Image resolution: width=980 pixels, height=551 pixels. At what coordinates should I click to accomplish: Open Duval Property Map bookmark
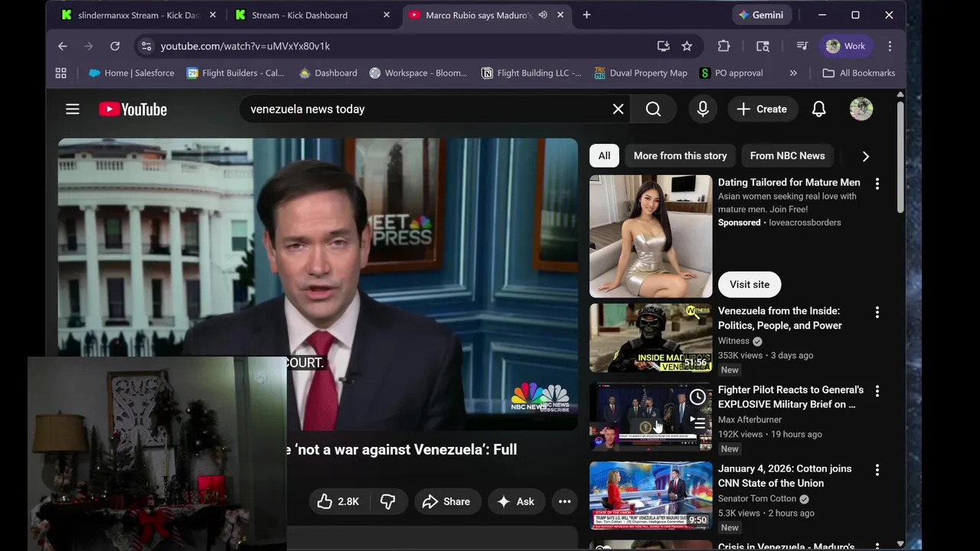pyautogui.click(x=641, y=73)
